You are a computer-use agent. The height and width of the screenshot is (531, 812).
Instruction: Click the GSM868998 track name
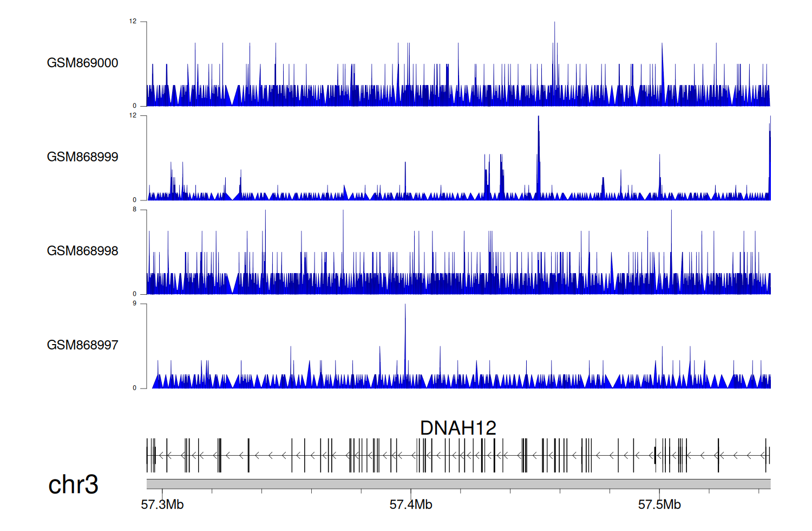pyautogui.click(x=82, y=251)
